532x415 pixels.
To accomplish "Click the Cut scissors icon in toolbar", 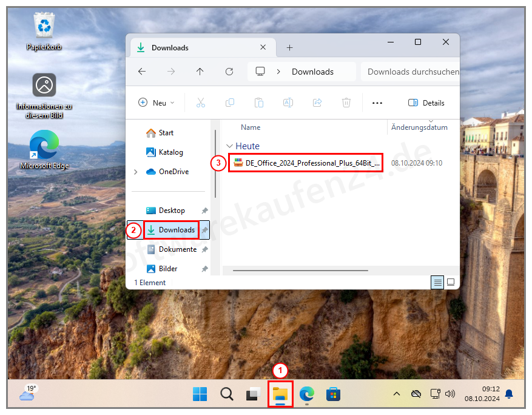I will coord(201,103).
